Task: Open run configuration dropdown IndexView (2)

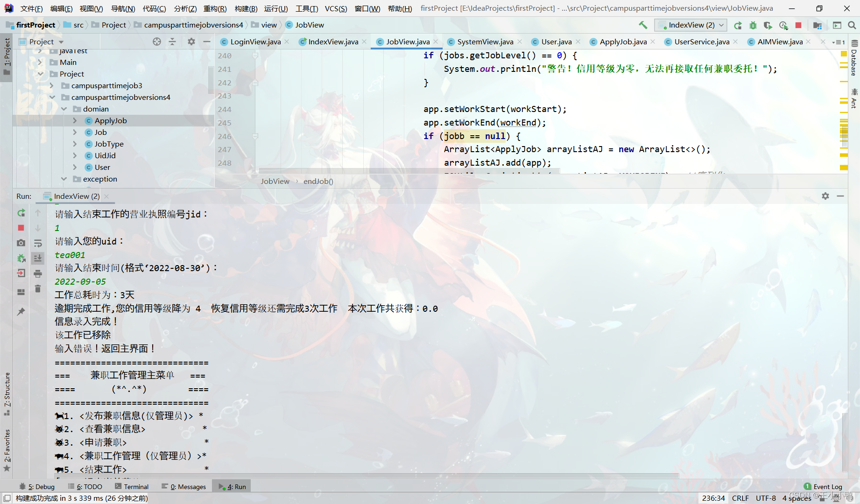Action: click(690, 25)
